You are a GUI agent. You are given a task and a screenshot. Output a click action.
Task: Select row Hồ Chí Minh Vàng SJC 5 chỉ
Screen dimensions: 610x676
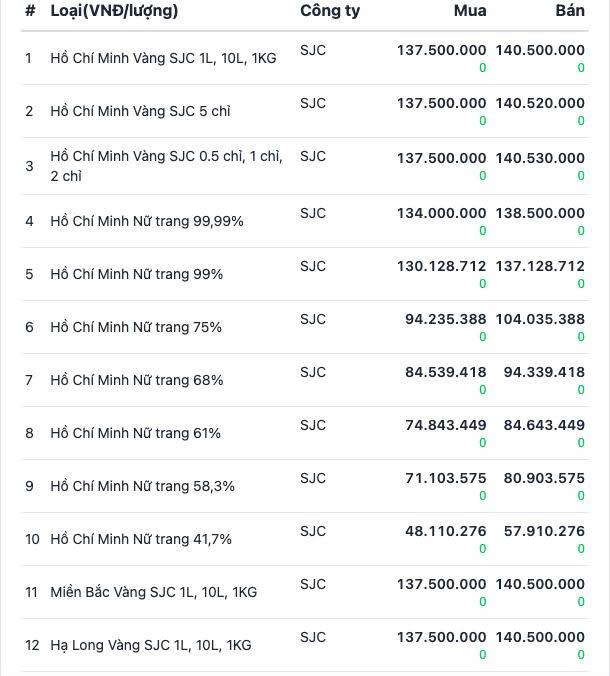[x=305, y=111]
